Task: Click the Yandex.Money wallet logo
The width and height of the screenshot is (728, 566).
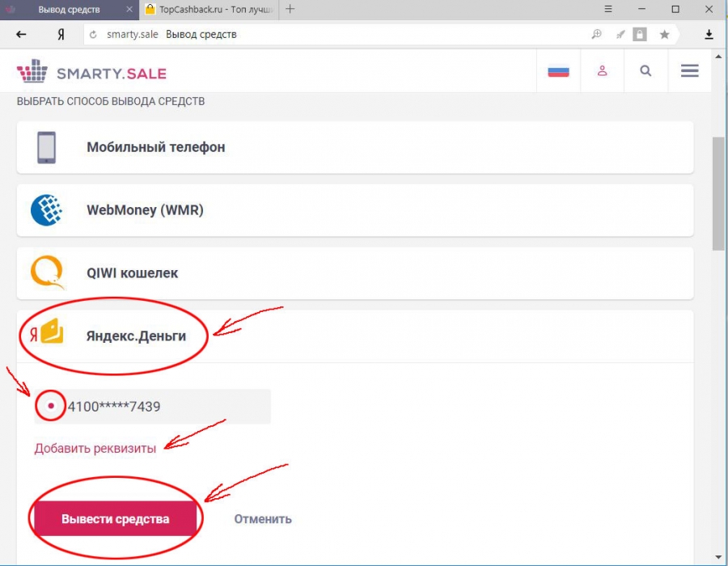Action: 46,332
